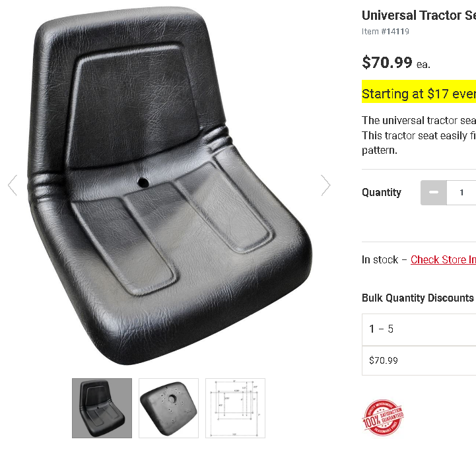
Task: Decrease quantity with the minus button
Action: pyautogui.click(x=434, y=192)
